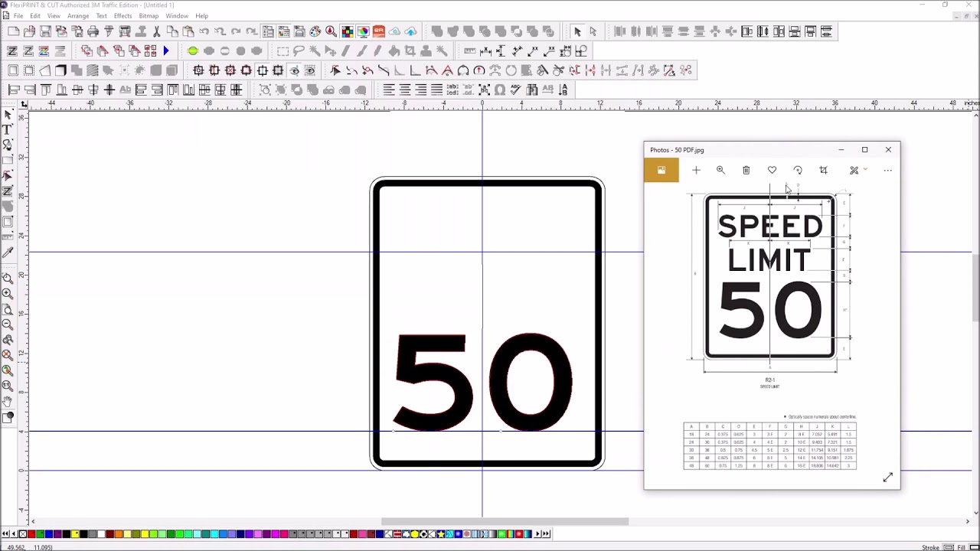Click the Copy icon in main toolbar
980x551 pixels.
click(x=172, y=31)
